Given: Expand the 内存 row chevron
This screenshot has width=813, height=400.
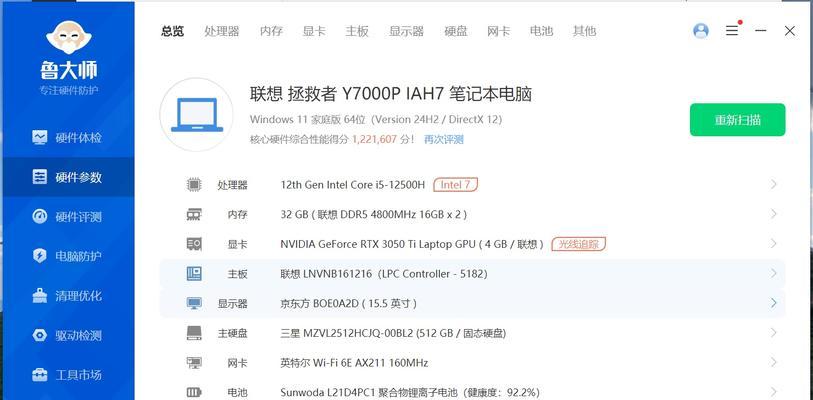Looking at the screenshot, I should [774, 214].
